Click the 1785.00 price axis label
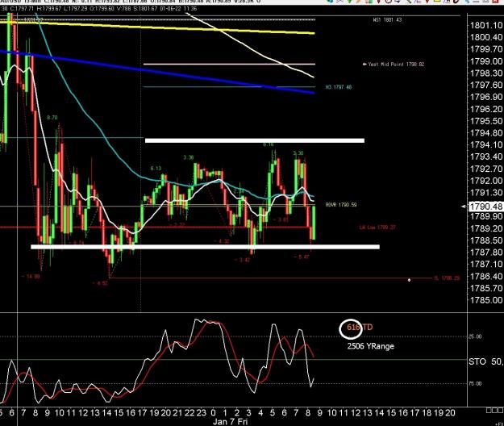The image size is (504, 426). [x=486, y=300]
